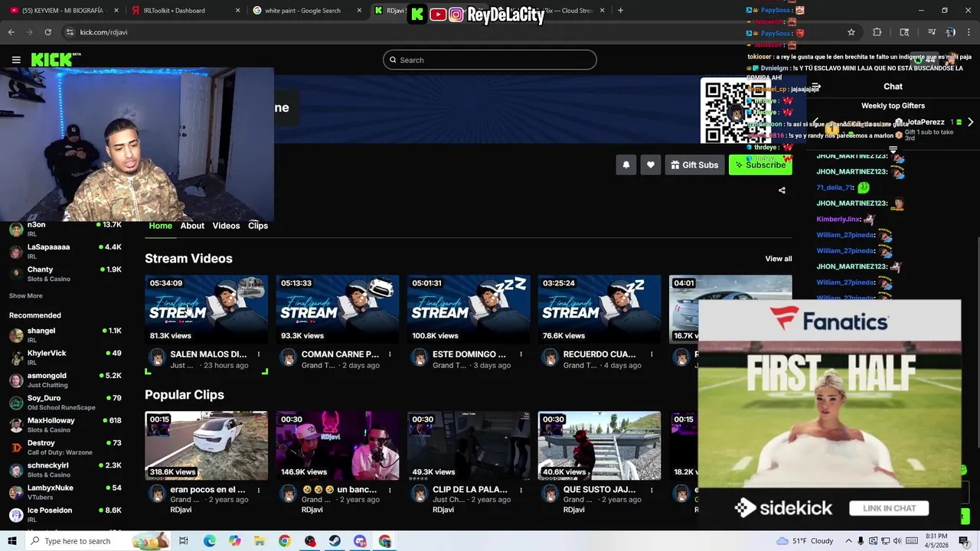Show hidden system tray icons

[x=848, y=541]
